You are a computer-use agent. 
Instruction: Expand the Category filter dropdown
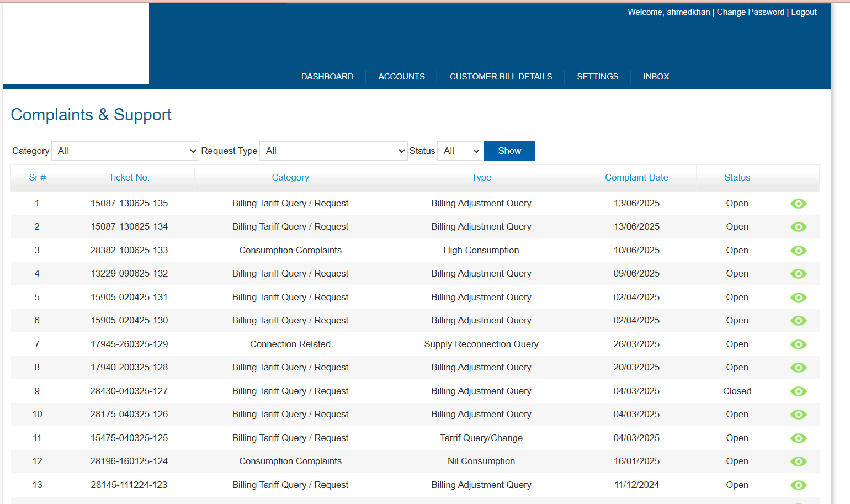(125, 151)
